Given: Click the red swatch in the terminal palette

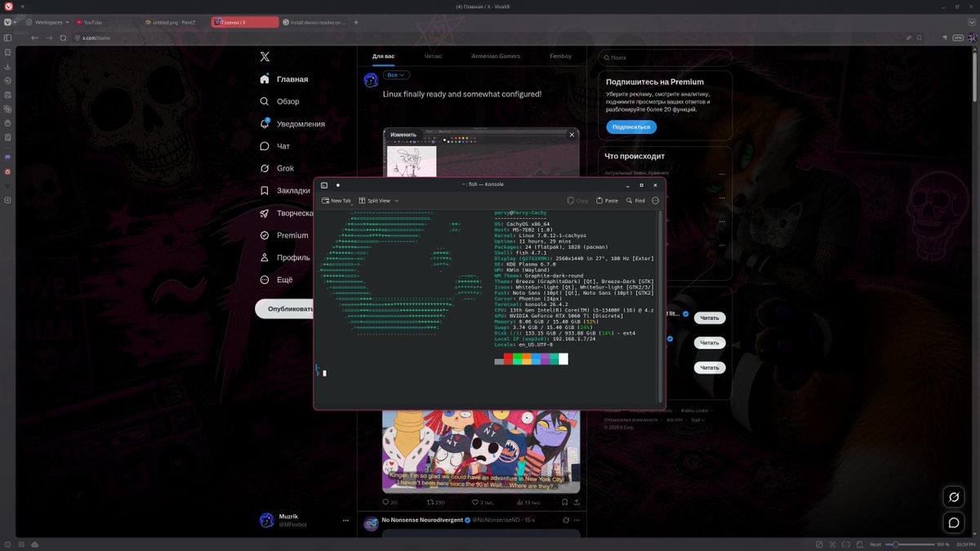Looking at the screenshot, I should click(x=509, y=359).
